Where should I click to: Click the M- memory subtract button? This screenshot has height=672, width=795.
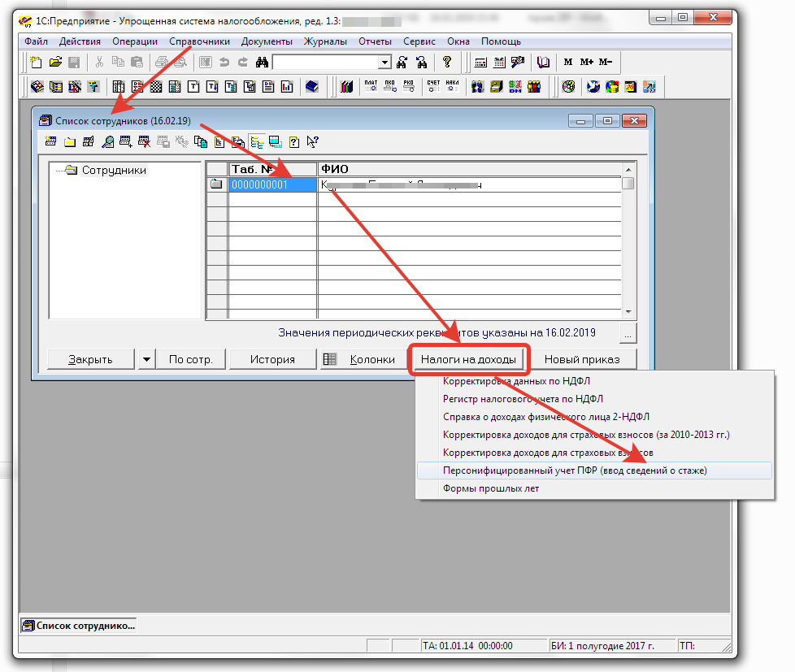[606, 63]
